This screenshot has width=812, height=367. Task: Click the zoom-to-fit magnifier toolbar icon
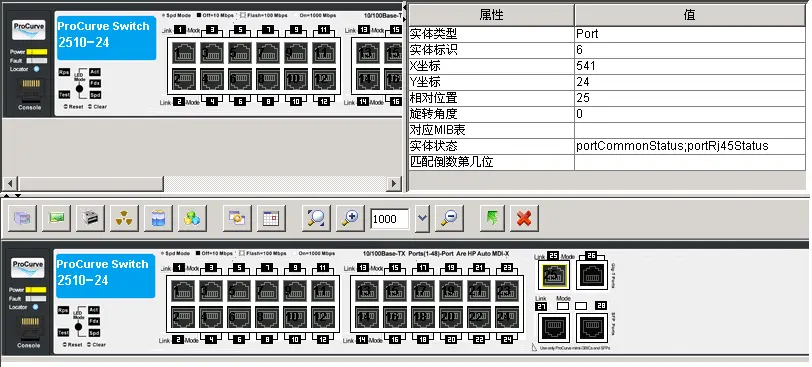point(316,218)
